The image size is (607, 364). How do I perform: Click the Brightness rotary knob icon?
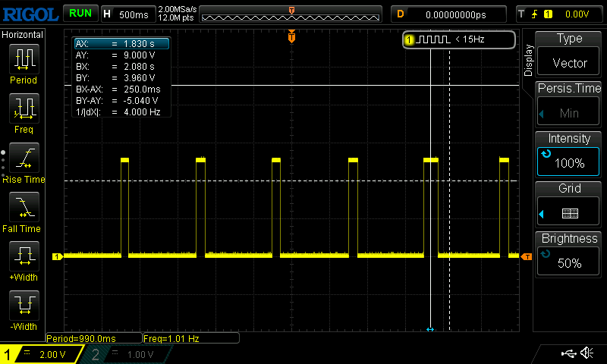[x=546, y=254]
